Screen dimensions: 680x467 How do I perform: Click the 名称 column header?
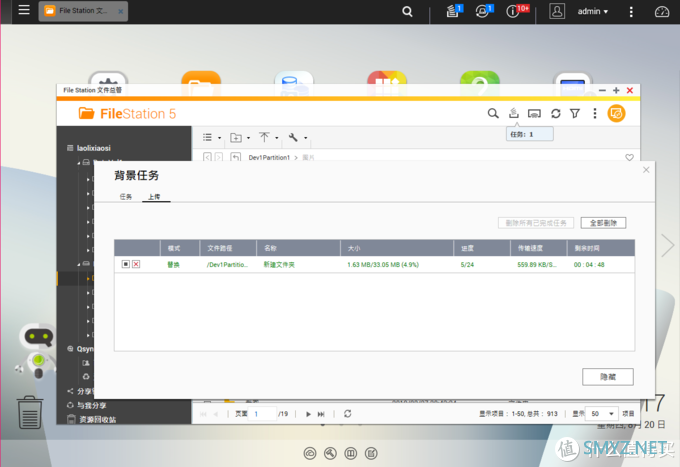point(298,248)
